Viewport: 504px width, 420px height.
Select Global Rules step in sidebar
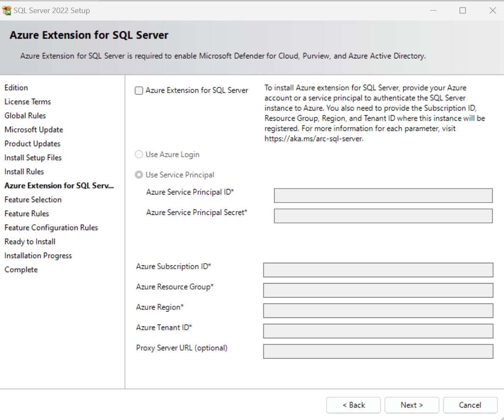pos(25,116)
